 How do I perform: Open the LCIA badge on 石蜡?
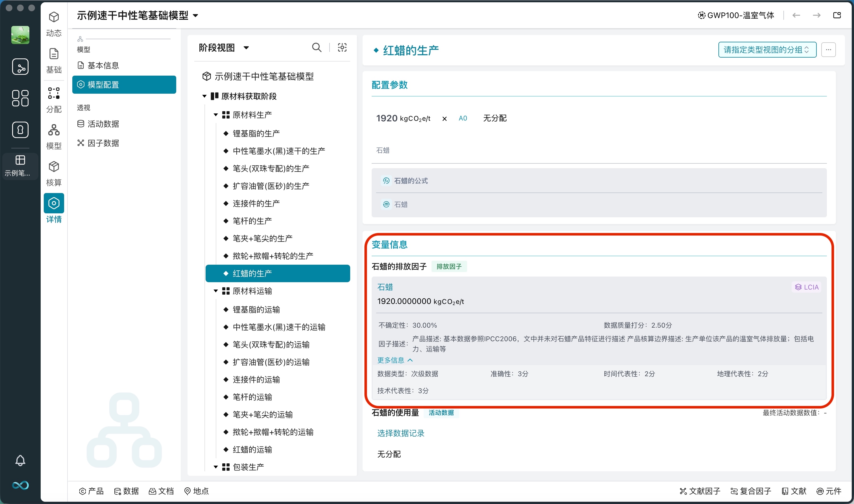point(807,287)
